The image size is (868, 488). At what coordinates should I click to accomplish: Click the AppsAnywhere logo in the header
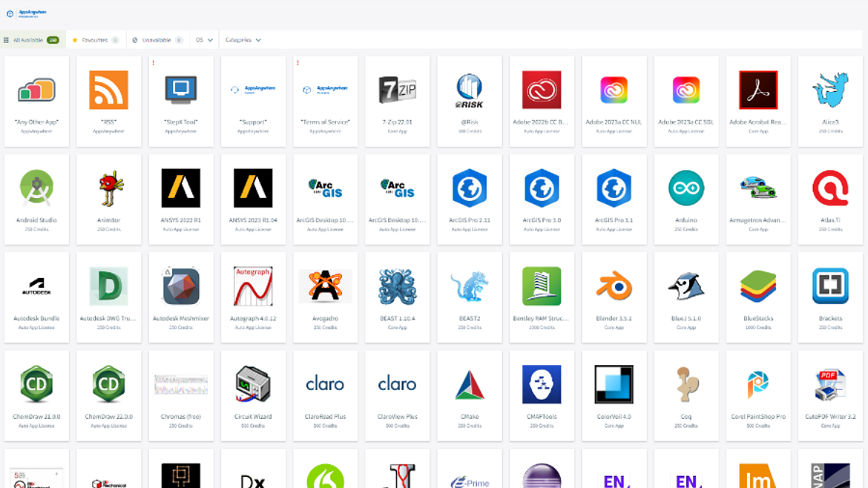point(26,13)
